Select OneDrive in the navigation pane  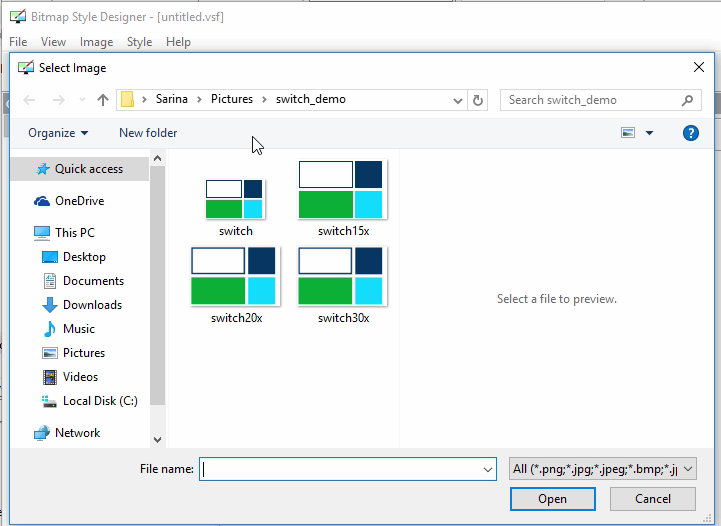pyautogui.click(x=80, y=201)
